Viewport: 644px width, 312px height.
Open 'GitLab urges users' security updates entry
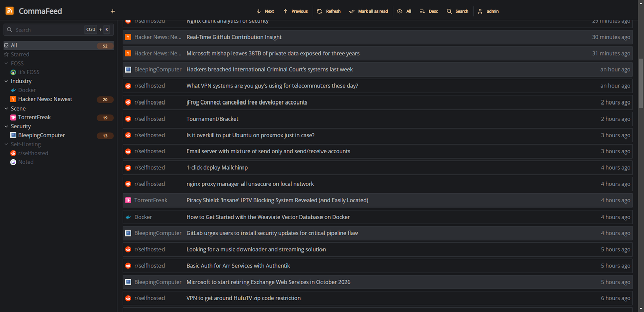point(378,233)
